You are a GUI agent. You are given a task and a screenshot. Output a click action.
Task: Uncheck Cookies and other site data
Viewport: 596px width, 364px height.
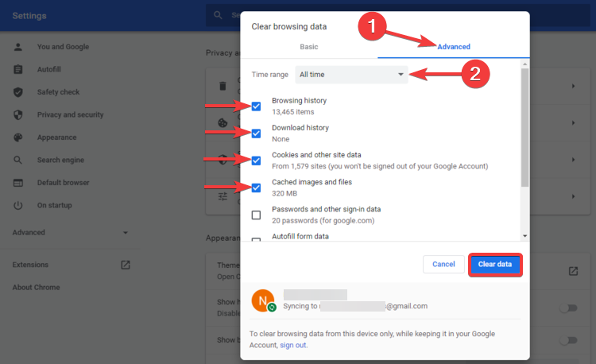(256, 161)
